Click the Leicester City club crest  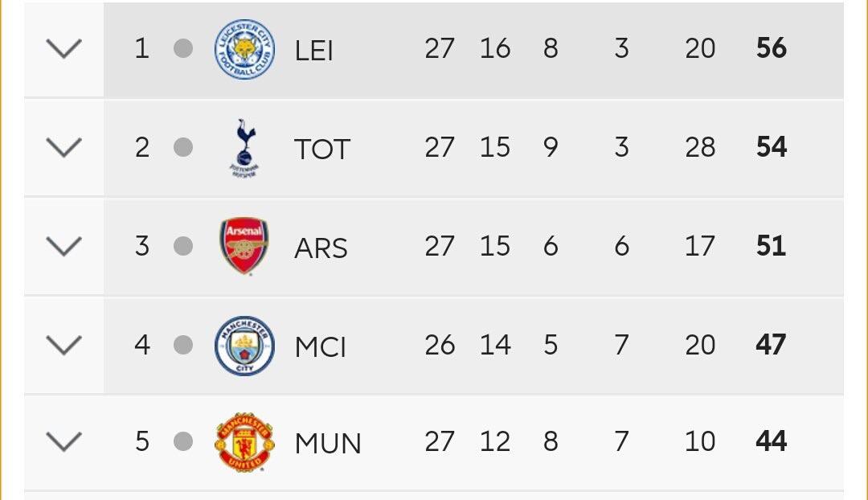pos(244,50)
